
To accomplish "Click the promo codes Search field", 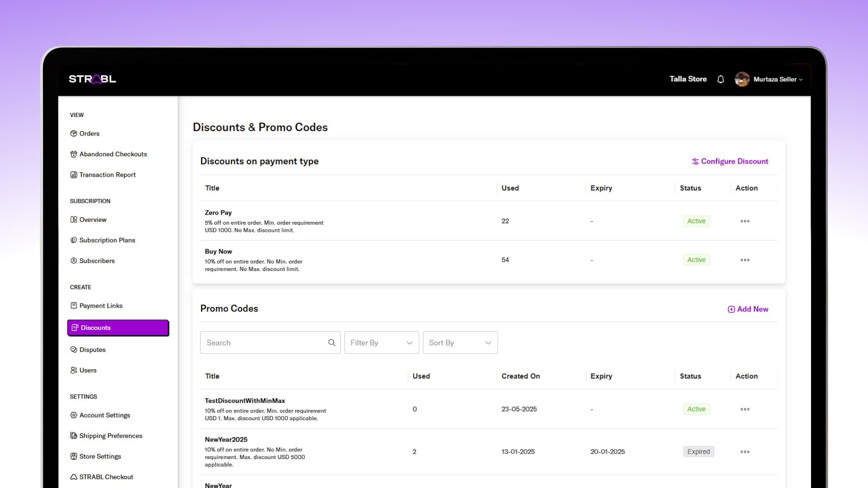I will (264, 343).
